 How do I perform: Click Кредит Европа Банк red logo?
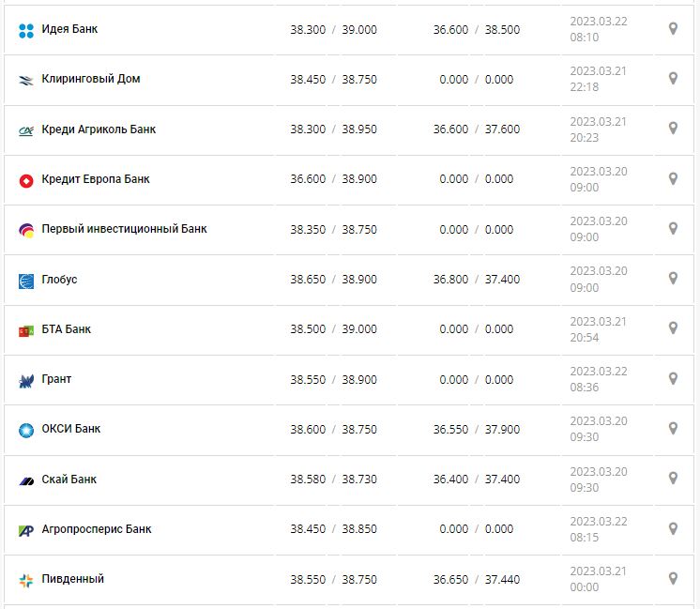26,180
